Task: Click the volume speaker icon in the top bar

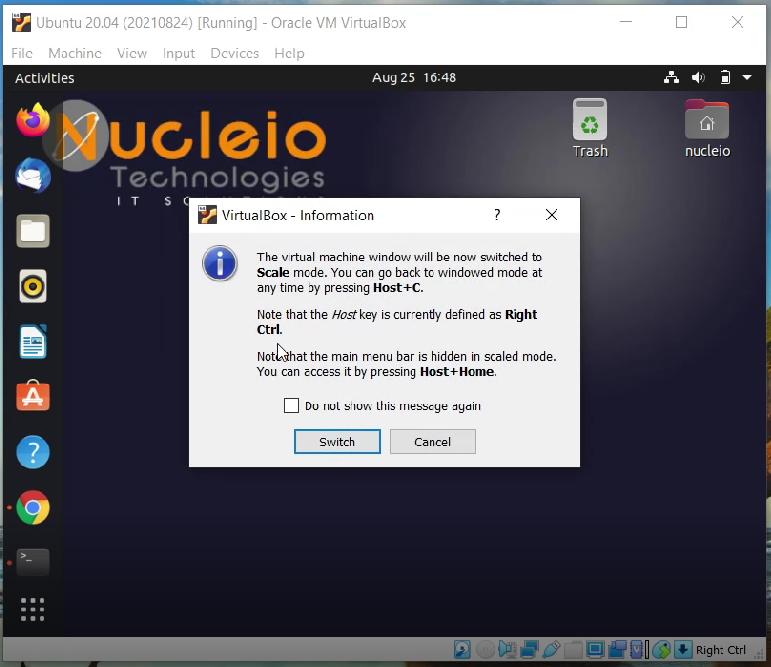Action: click(698, 78)
